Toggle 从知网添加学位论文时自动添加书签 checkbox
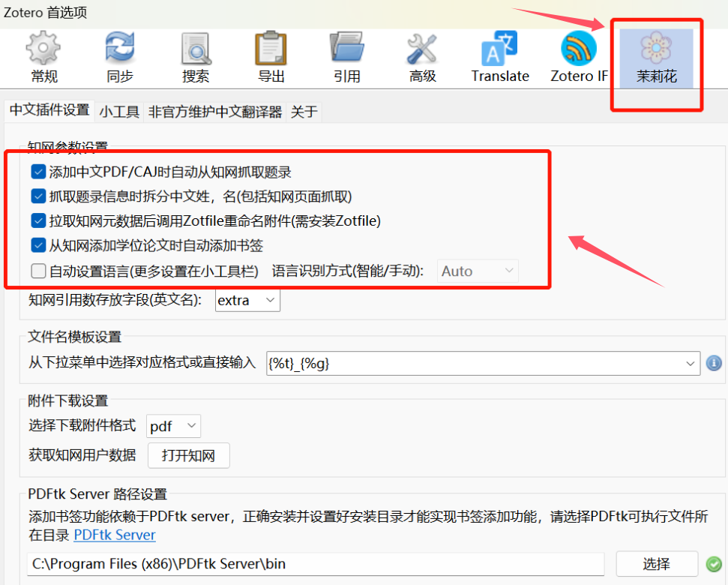 (38, 245)
